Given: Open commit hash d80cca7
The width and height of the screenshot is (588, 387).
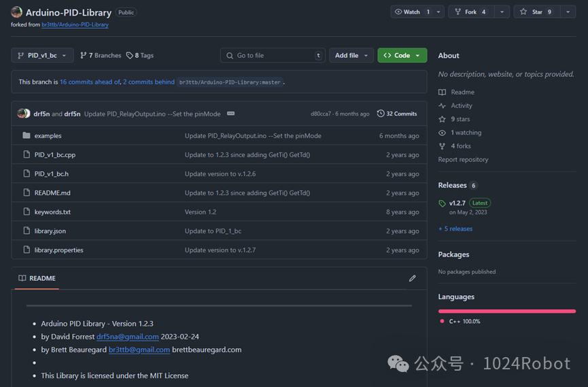Looking at the screenshot, I should [x=321, y=114].
